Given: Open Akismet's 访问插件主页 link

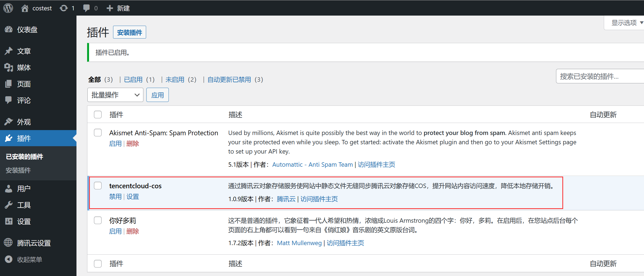Looking at the screenshot, I should (x=376, y=165).
